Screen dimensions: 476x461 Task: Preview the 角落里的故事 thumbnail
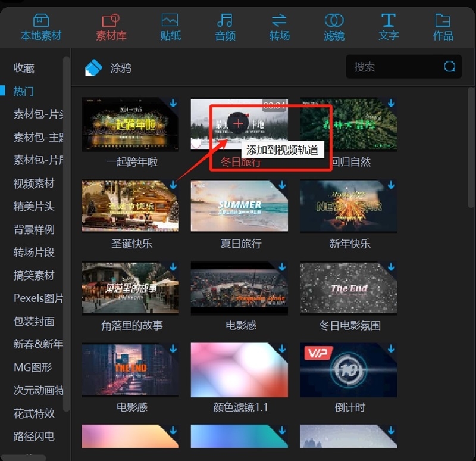130,288
